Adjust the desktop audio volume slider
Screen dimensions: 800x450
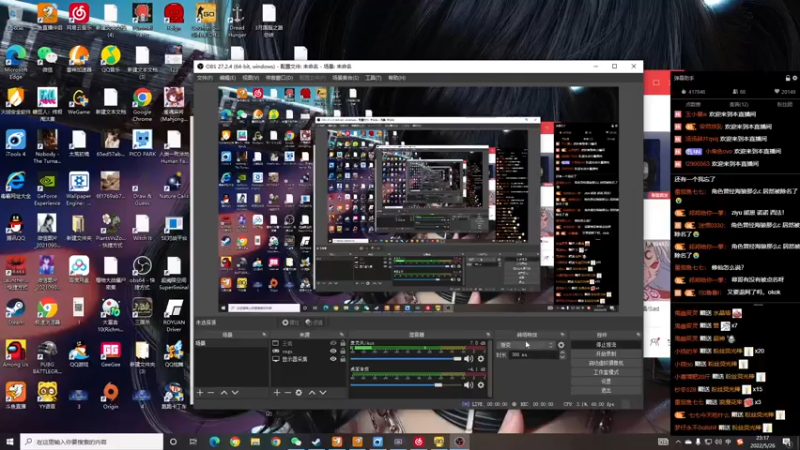[x=406, y=385]
